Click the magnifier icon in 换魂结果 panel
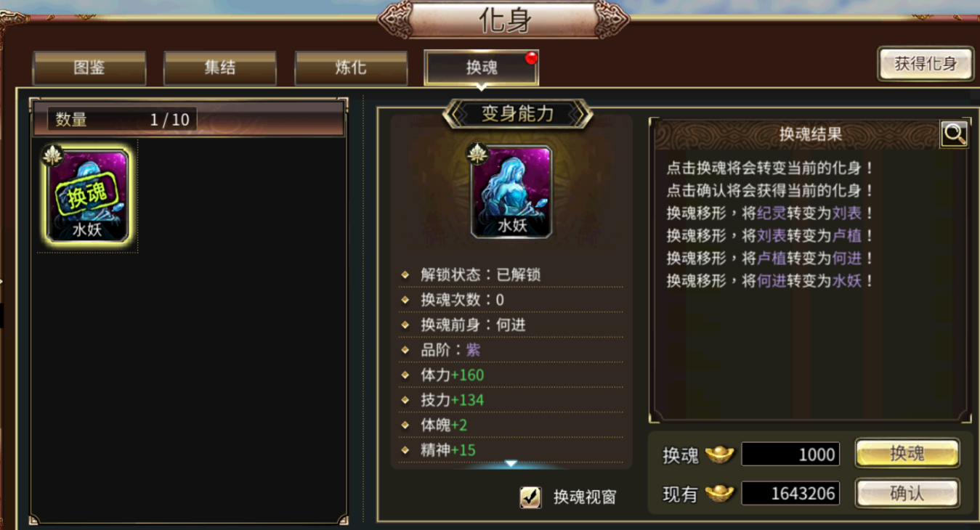This screenshot has height=530, width=980. 954,134
